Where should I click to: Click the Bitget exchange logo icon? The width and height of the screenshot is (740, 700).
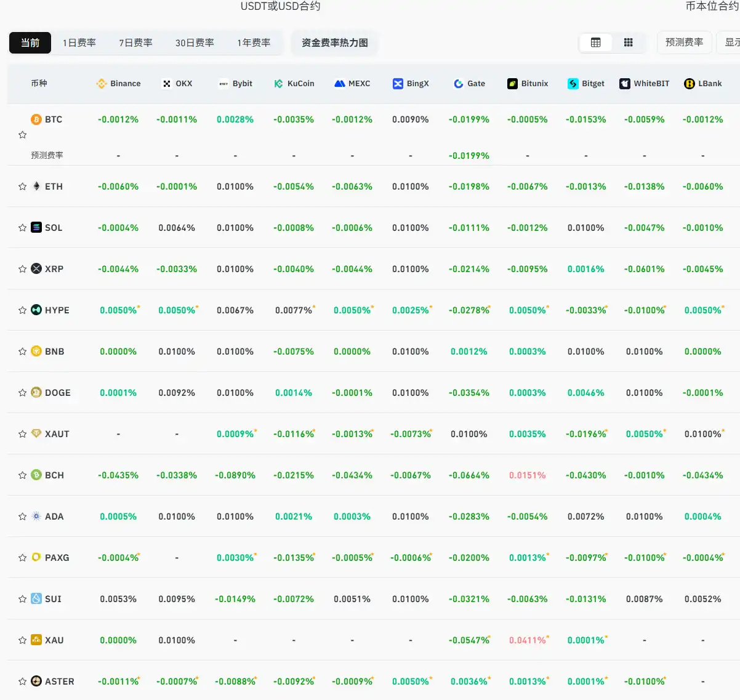point(573,84)
